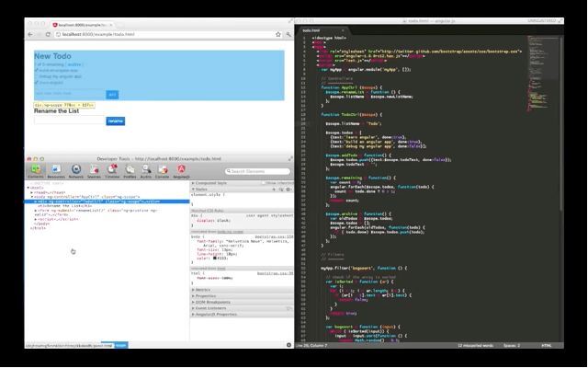The height and width of the screenshot is (368, 588).
Task: Close the todo.html tab in the editor
Action: 343,30
